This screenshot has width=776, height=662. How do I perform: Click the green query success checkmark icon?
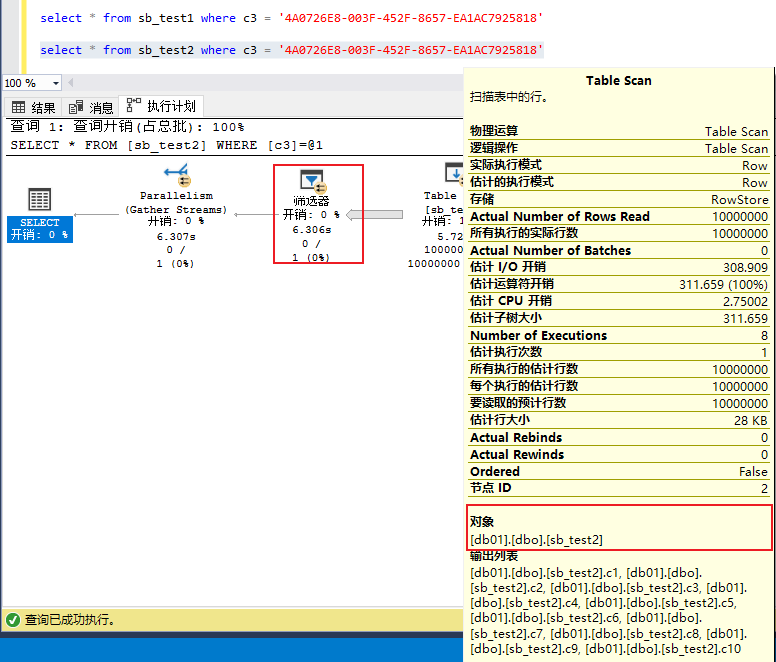tap(12, 620)
